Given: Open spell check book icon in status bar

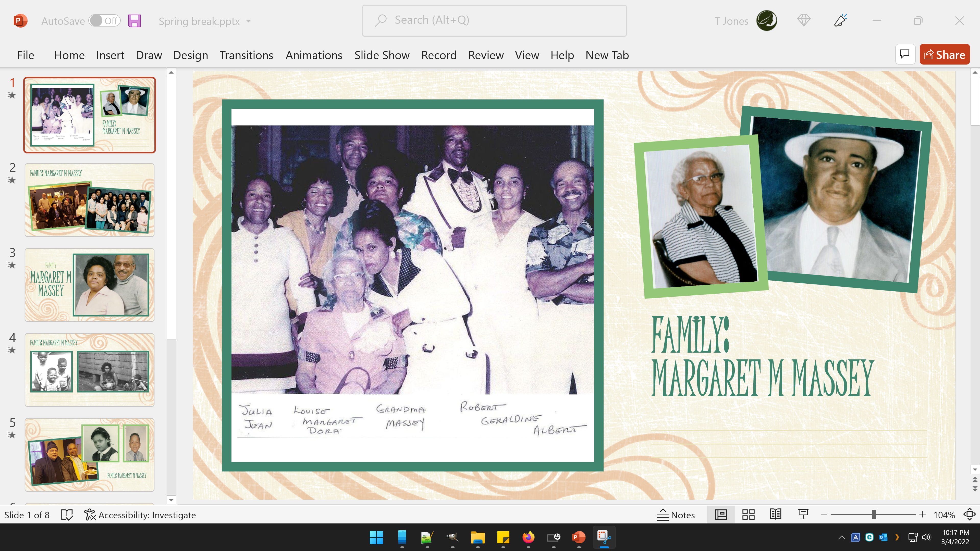Looking at the screenshot, I should click(x=67, y=515).
